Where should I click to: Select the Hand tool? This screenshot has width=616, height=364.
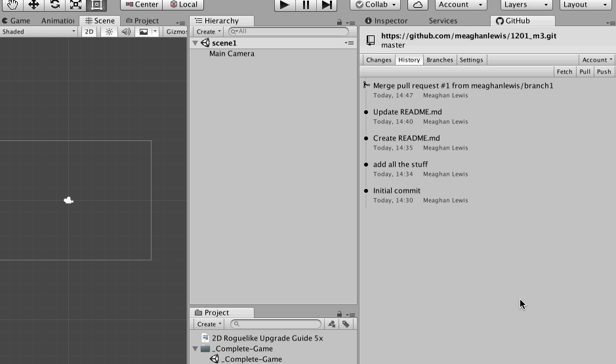click(x=12, y=5)
